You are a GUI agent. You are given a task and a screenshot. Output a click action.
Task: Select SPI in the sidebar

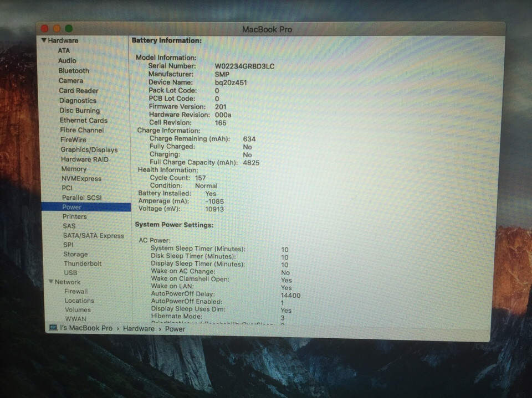(x=68, y=245)
